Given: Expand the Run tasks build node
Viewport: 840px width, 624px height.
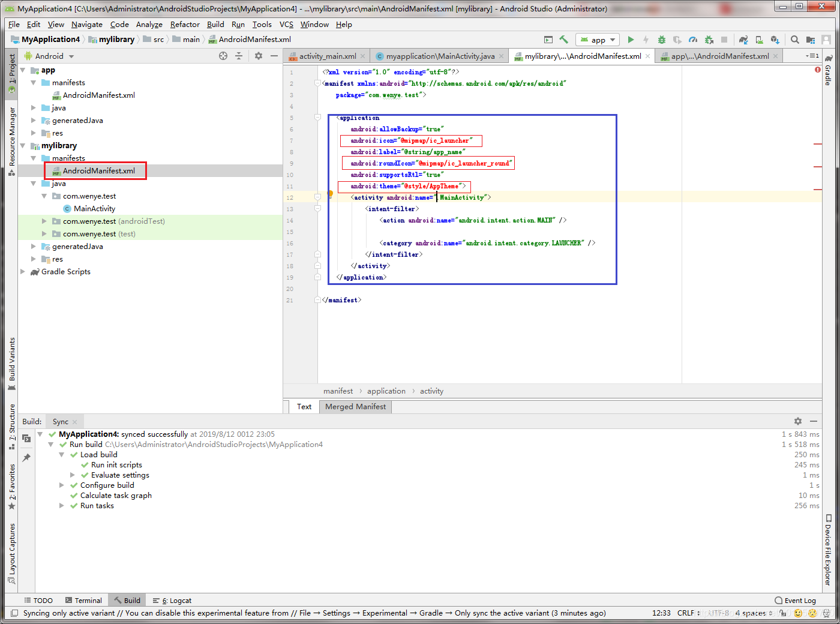Looking at the screenshot, I should tap(61, 506).
